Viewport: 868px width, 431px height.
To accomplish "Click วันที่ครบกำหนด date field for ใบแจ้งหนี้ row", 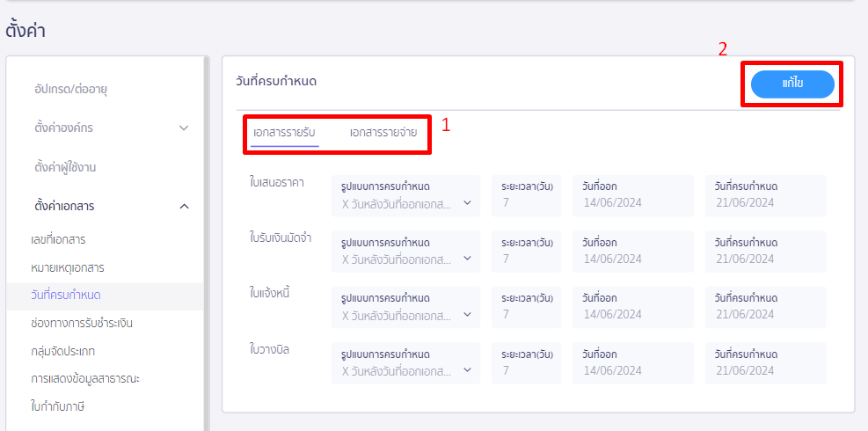I will (766, 308).
